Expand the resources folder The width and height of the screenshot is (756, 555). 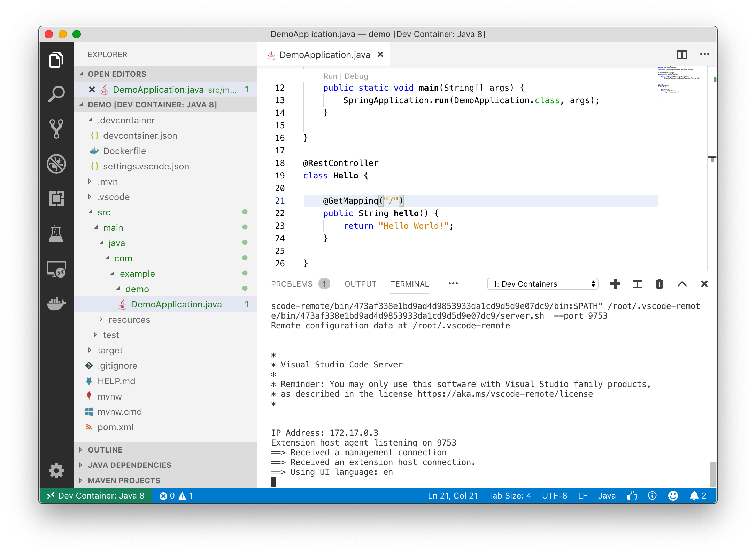(129, 320)
